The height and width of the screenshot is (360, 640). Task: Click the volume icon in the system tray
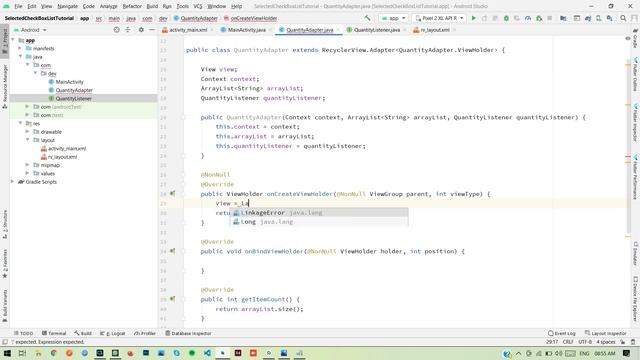pos(559,353)
